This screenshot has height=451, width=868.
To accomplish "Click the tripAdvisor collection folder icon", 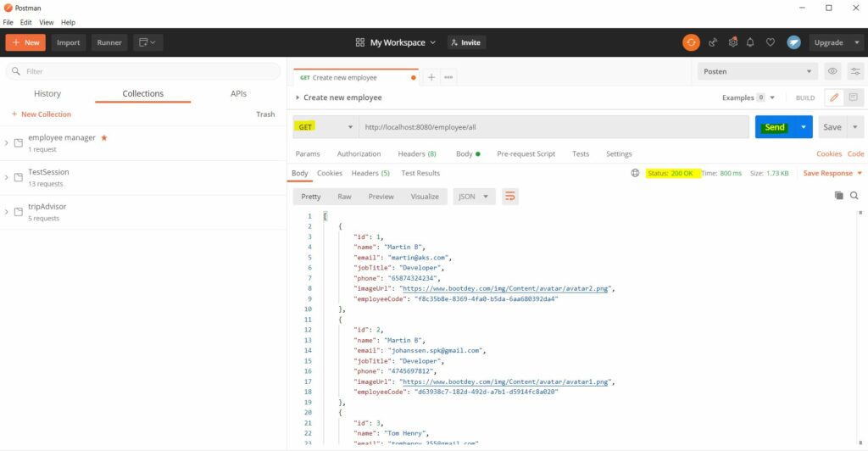I will 19,211.
